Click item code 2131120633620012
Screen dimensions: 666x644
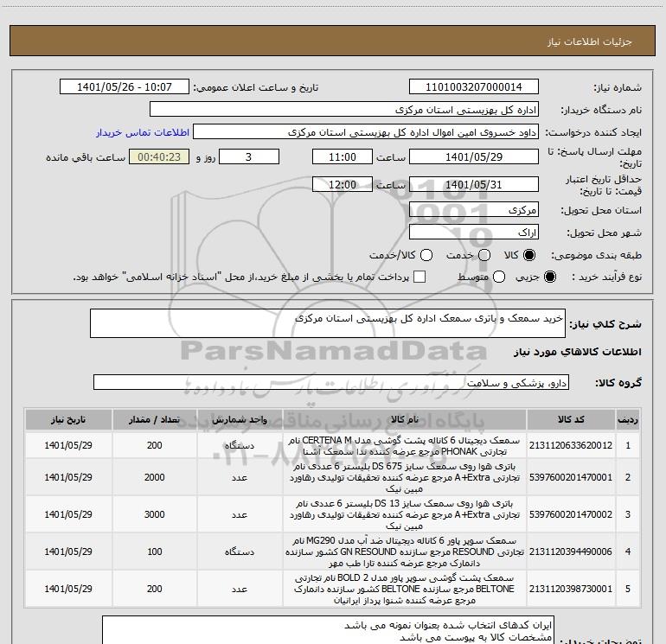(x=571, y=445)
